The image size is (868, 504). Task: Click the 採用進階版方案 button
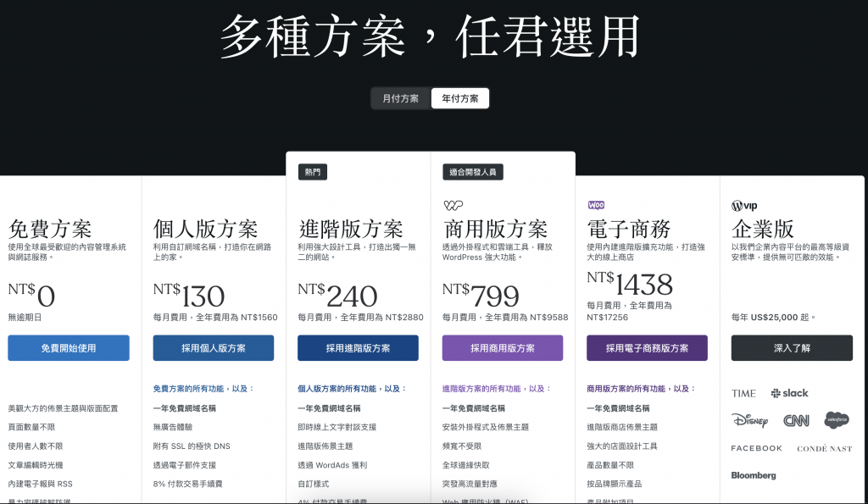click(358, 348)
